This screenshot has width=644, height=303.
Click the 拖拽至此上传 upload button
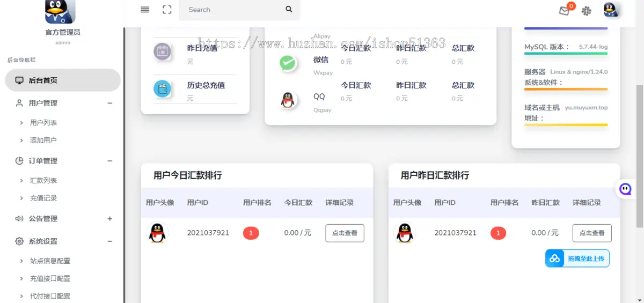(577, 258)
